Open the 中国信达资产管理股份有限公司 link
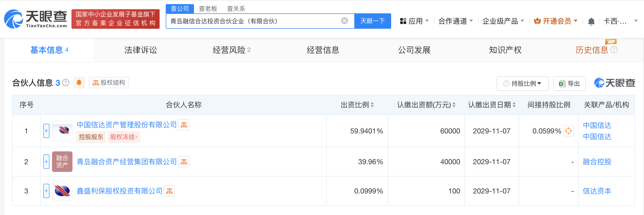 (x=127, y=125)
